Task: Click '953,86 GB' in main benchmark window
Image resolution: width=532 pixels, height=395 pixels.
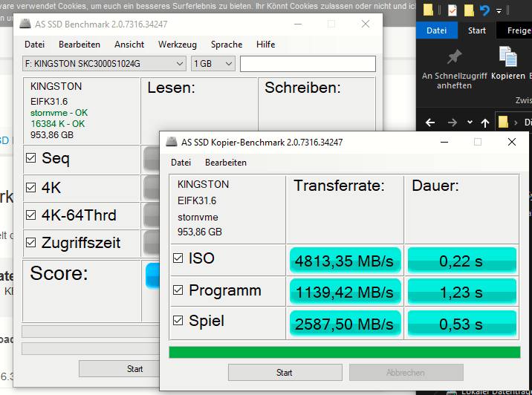Action: pyautogui.click(x=52, y=135)
